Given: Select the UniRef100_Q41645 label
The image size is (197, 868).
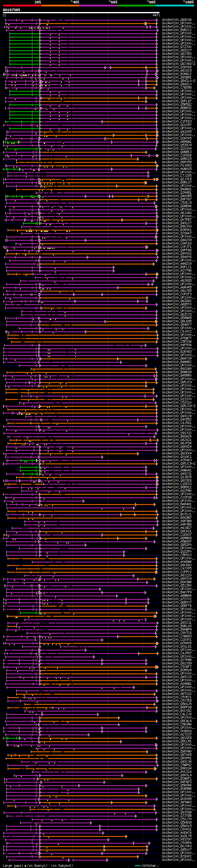Looking at the screenshot, I should (x=176, y=131).
